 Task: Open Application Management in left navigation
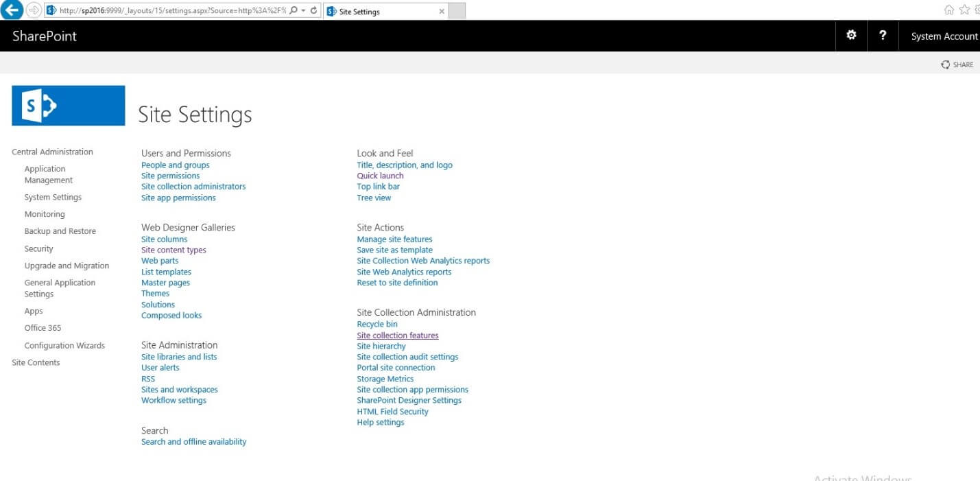pos(48,174)
